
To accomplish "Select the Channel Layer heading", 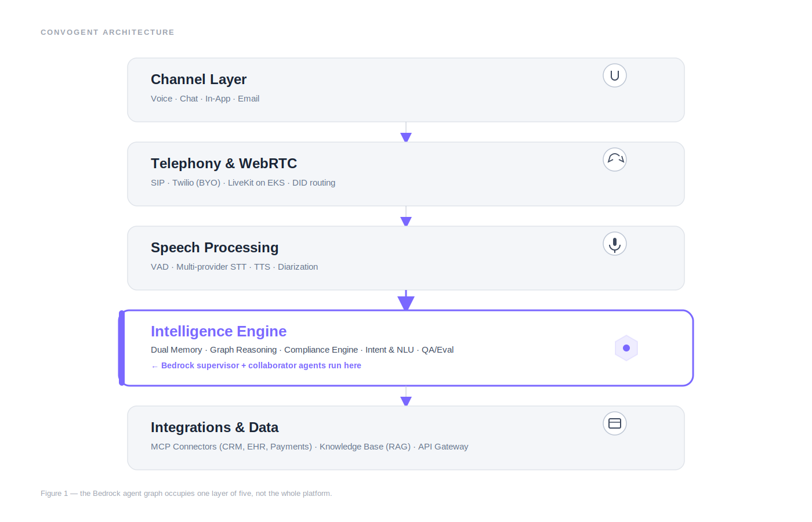I will (198, 79).
